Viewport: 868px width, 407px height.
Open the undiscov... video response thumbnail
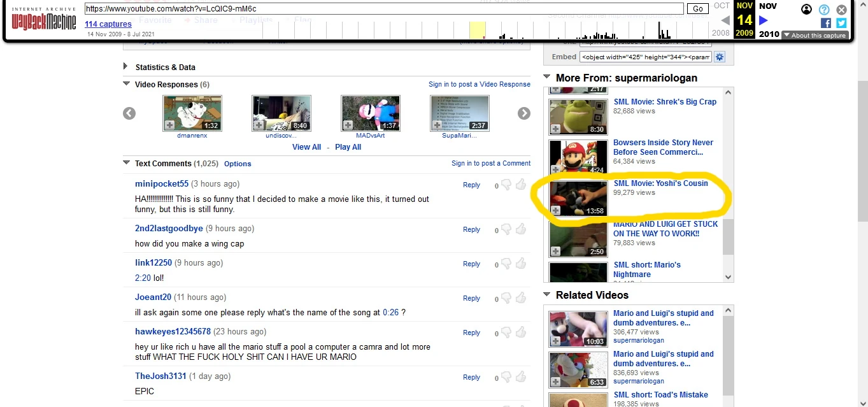[x=281, y=113]
